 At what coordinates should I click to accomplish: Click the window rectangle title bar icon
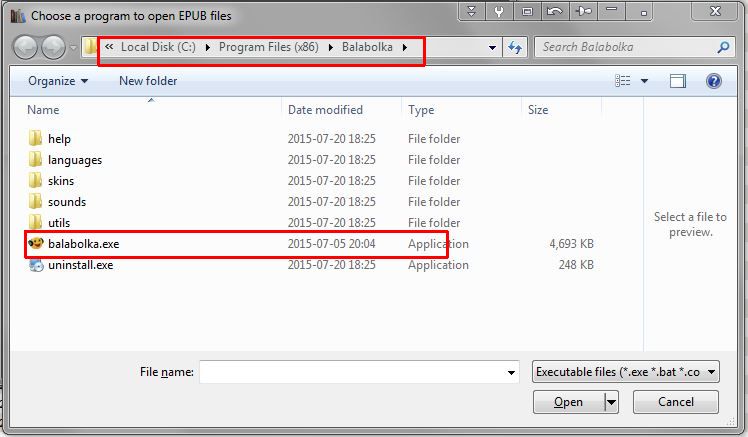527,11
